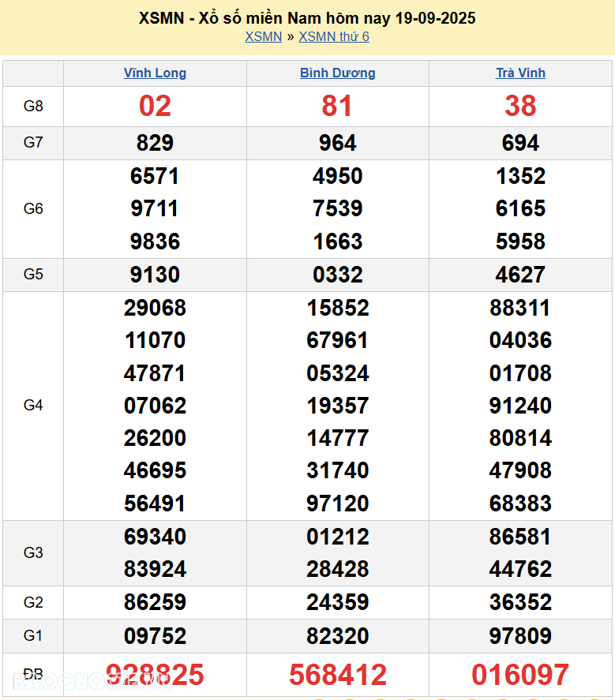This screenshot has width=615, height=700.
Task: Click the G6 number 9711
Action: 155,209
